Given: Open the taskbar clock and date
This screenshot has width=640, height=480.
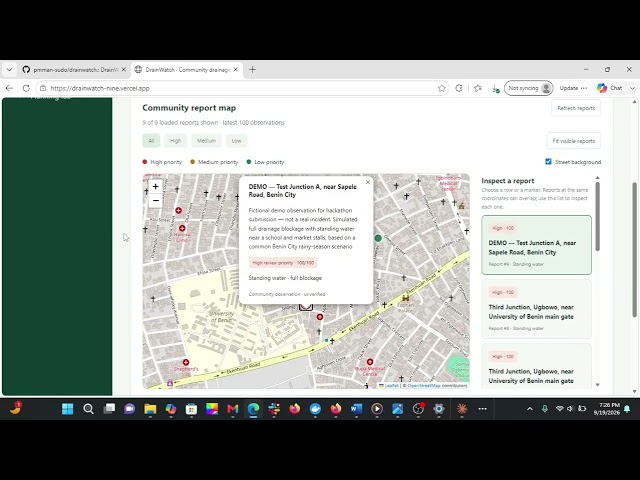Looking at the screenshot, I should coord(607,409).
